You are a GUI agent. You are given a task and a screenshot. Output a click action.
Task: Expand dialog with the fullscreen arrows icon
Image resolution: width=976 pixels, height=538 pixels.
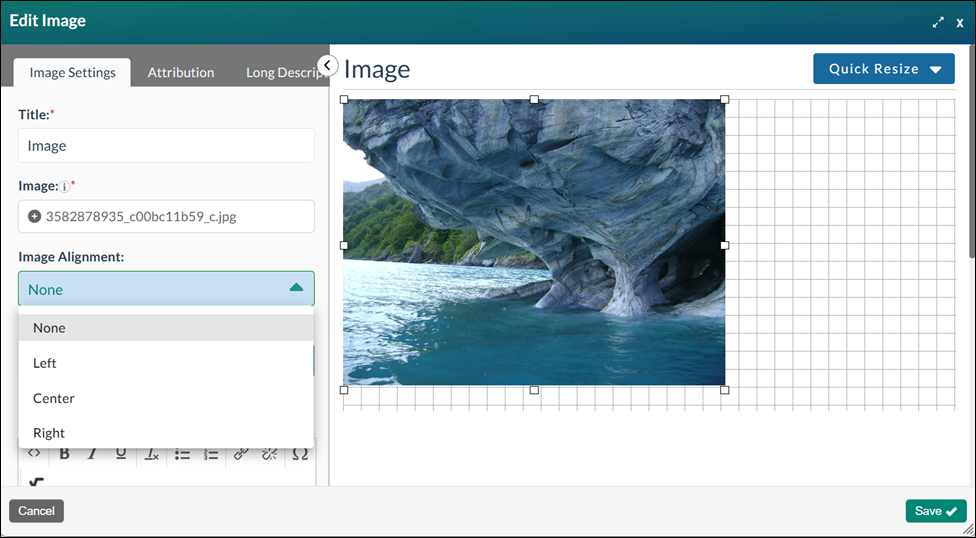(x=938, y=22)
